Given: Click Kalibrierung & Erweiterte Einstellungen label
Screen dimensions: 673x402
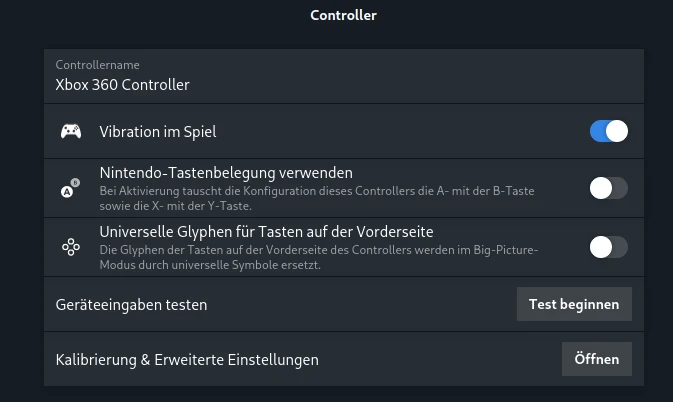Looking at the screenshot, I should tap(187, 360).
